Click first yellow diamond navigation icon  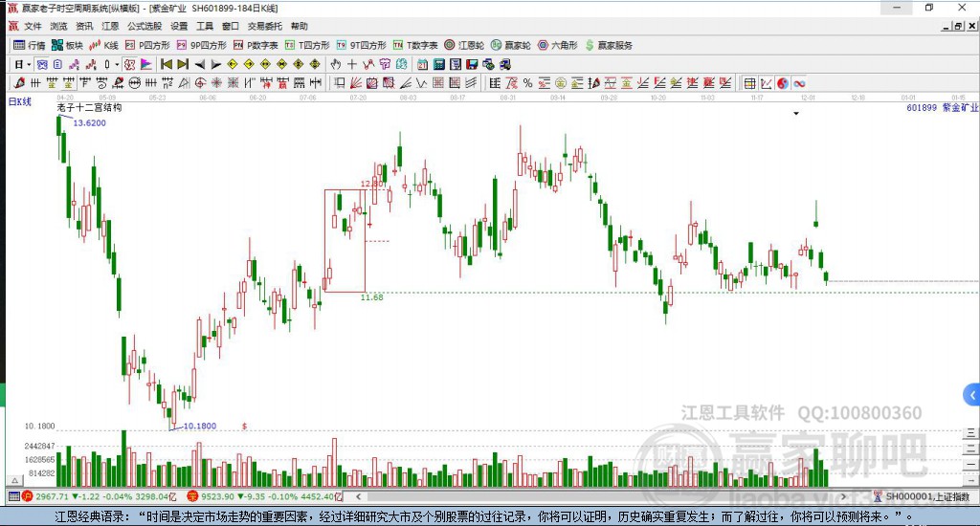tap(233, 64)
